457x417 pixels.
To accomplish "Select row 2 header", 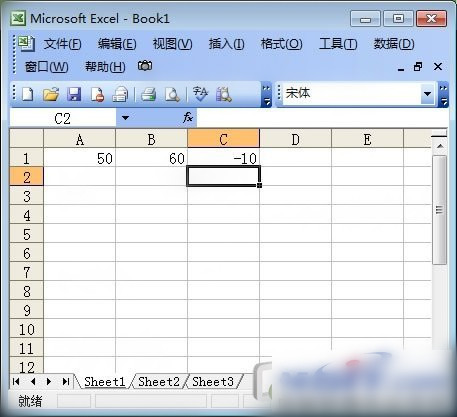I will click(x=27, y=177).
